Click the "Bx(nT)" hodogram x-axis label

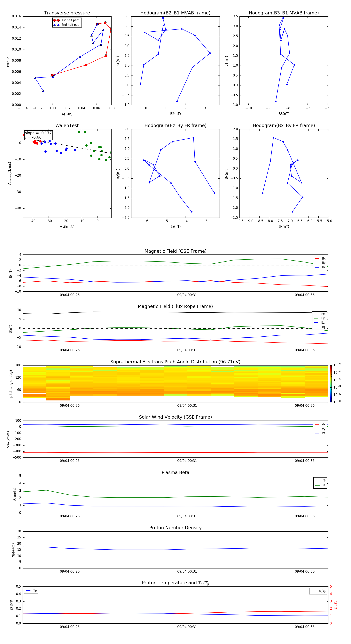point(284,227)
